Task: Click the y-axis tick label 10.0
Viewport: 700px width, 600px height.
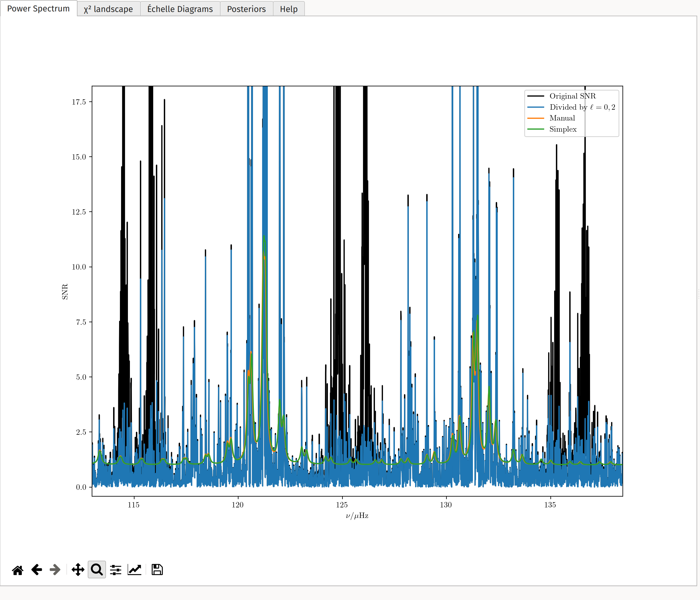Action: (79, 267)
